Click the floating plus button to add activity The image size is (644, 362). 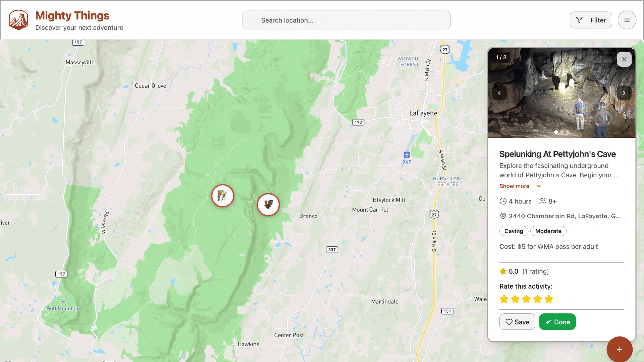pos(620,349)
